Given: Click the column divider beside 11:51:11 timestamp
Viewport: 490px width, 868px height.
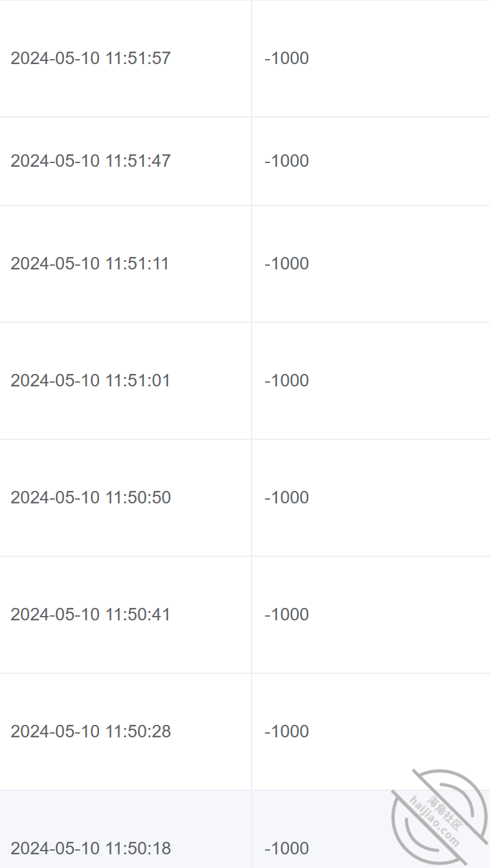Looking at the screenshot, I should tap(252, 264).
